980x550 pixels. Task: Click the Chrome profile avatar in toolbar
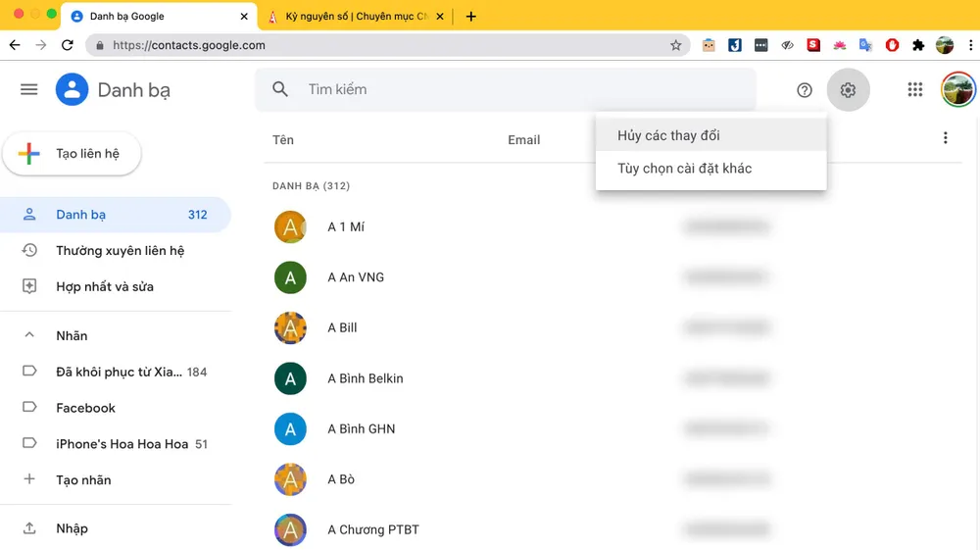coord(945,45)
